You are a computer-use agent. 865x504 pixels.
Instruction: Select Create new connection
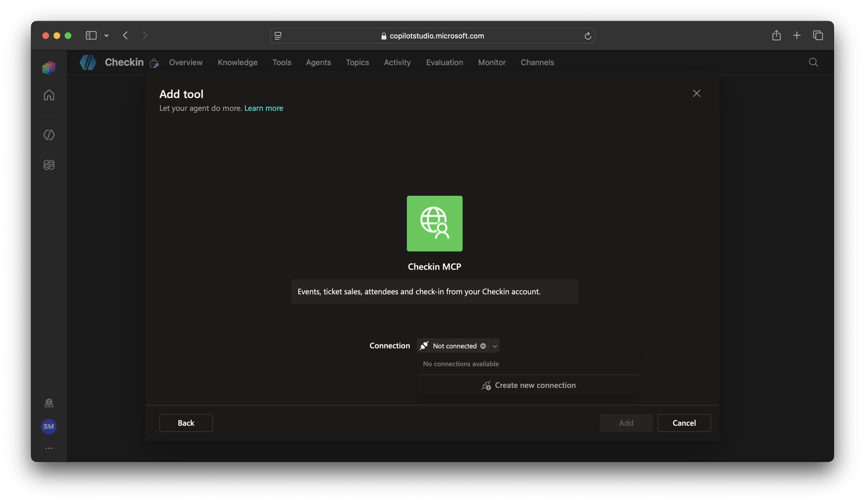528,385
